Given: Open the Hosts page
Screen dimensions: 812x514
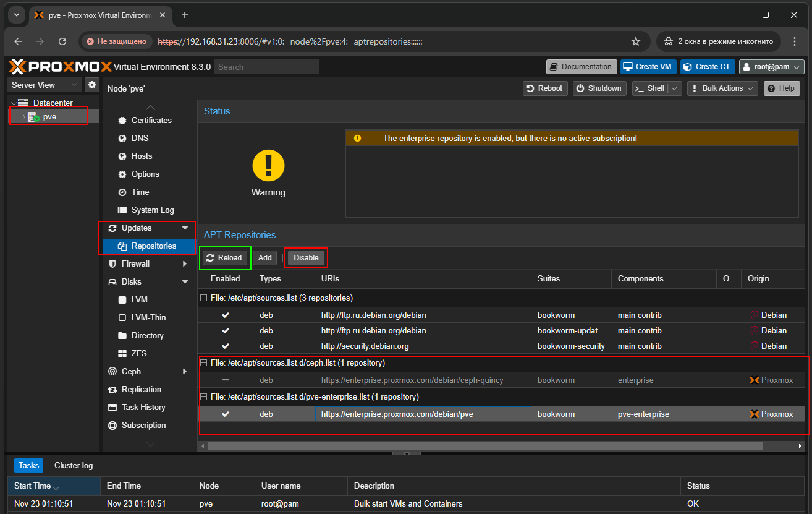Looking at the screenshot, I should pyautogui.click(x=142, y=156).
